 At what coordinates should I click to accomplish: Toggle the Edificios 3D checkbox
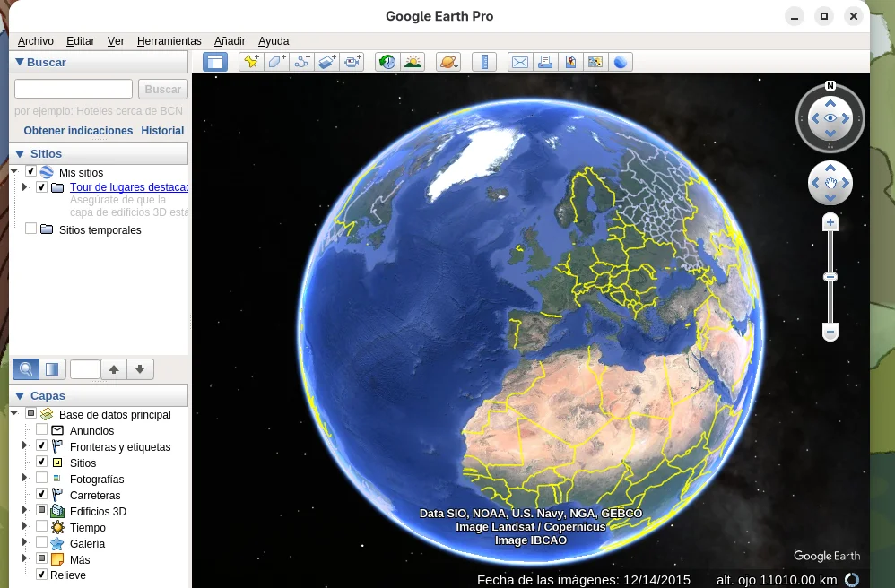click(41, 510)
